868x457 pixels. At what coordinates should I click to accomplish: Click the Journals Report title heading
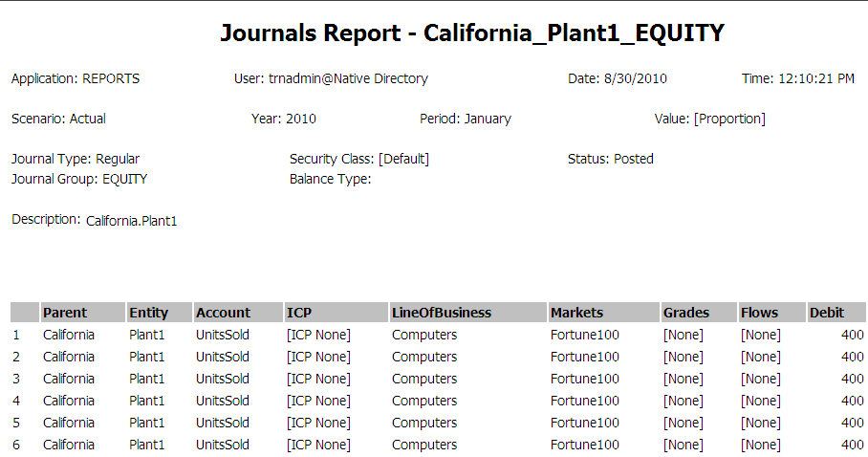point(472,33)
